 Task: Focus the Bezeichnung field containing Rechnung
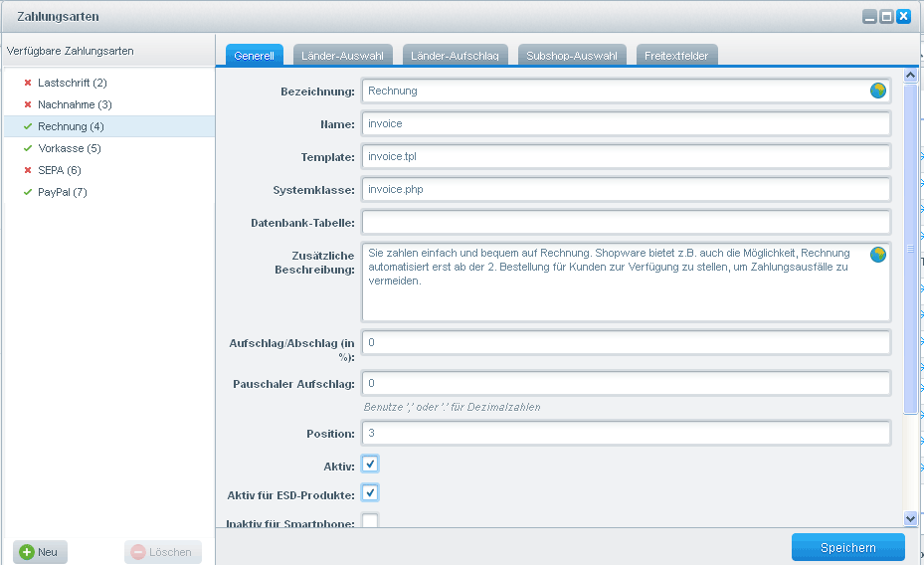tap(626, 91)
